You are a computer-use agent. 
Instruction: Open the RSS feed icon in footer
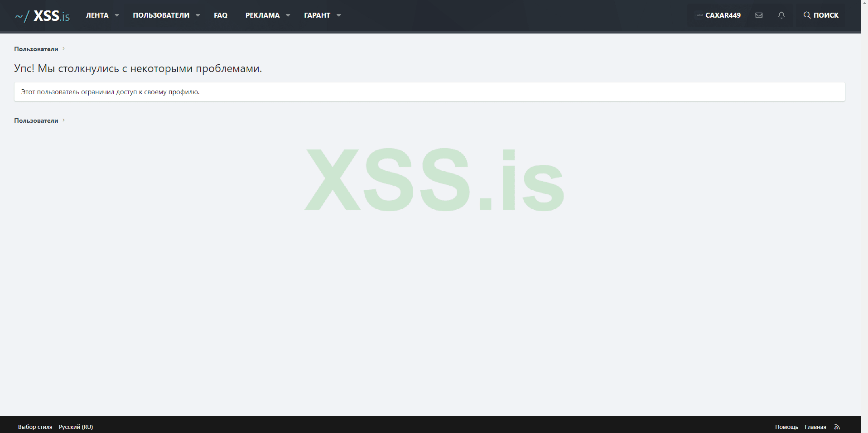(x=837, y=427)
